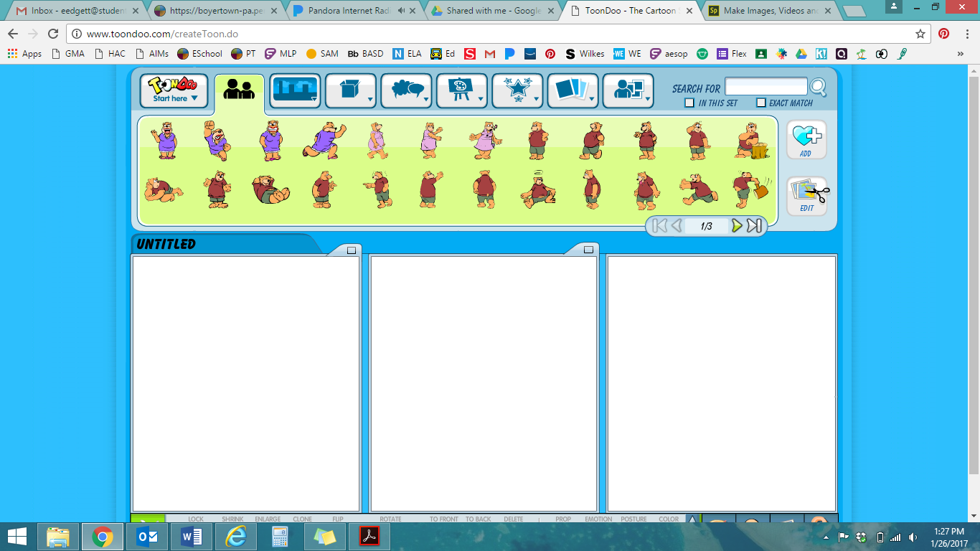Click COLOR in the bottom toolbar
The height and width of the screenshot is (551, 980).
[667, 519]
